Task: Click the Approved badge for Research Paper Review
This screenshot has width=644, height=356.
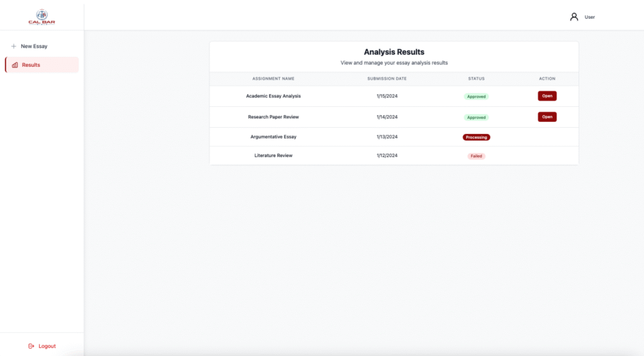Action: click(x=476, y=118)
